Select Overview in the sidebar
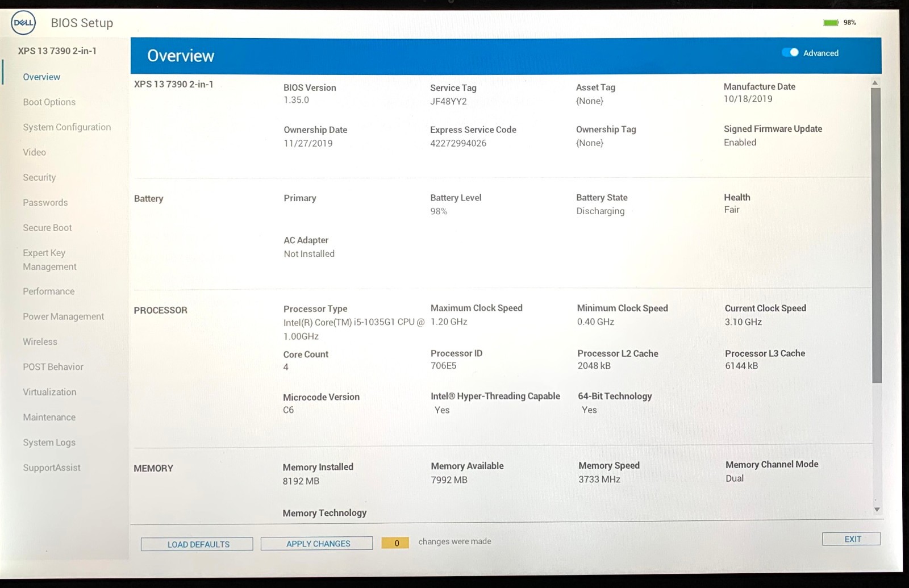Screen dimensions: 909x588 click(41, 77)
